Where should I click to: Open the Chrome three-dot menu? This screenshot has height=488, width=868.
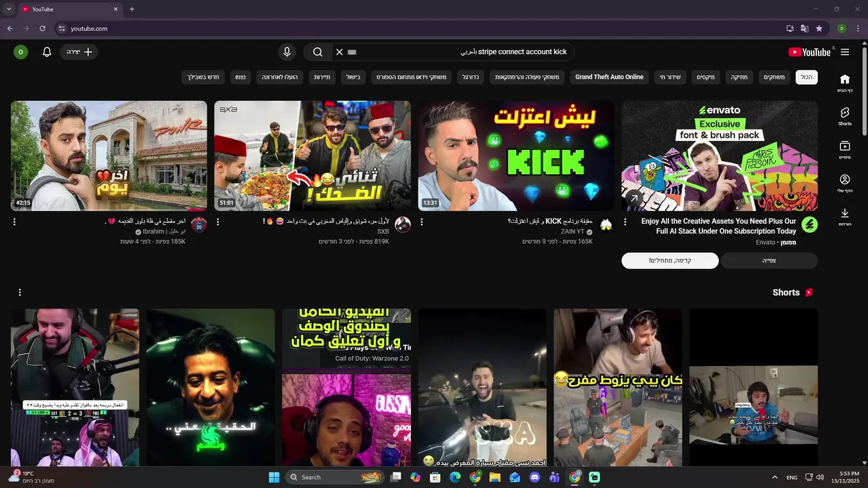pyautogui.click(x=858, y=28)
